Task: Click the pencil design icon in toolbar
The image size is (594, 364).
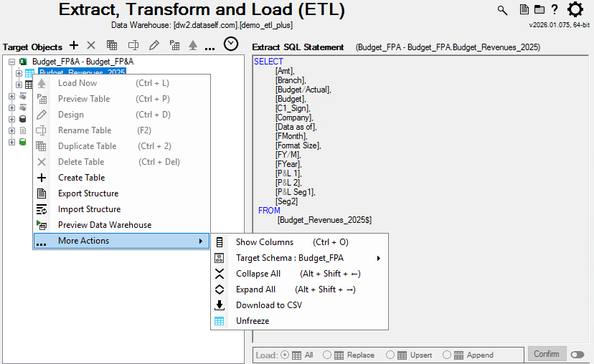Action: (x=154, y=45)
